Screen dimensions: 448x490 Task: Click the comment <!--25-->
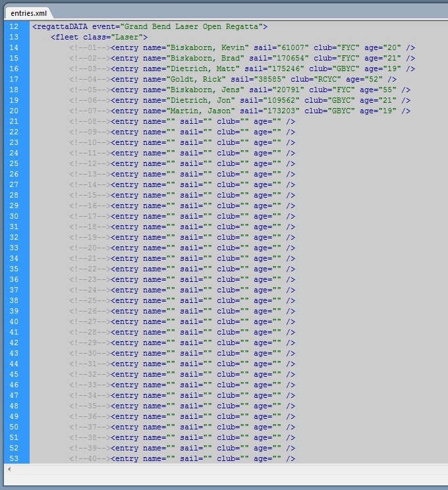point(90,300)
